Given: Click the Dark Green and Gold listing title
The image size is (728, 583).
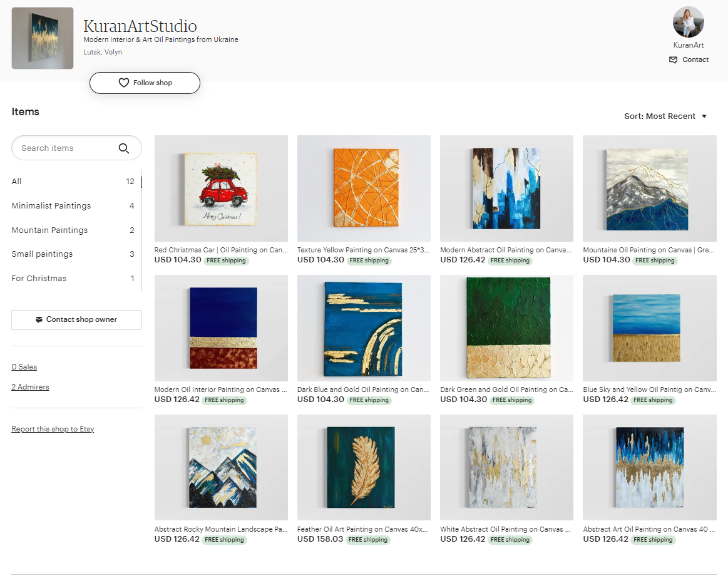Looking at the screenshot, I should tap(506, 390).
